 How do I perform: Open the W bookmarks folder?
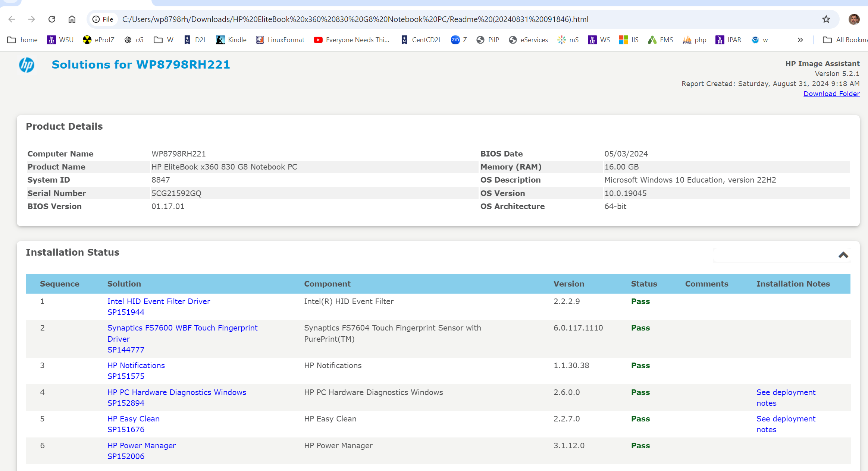163,40
